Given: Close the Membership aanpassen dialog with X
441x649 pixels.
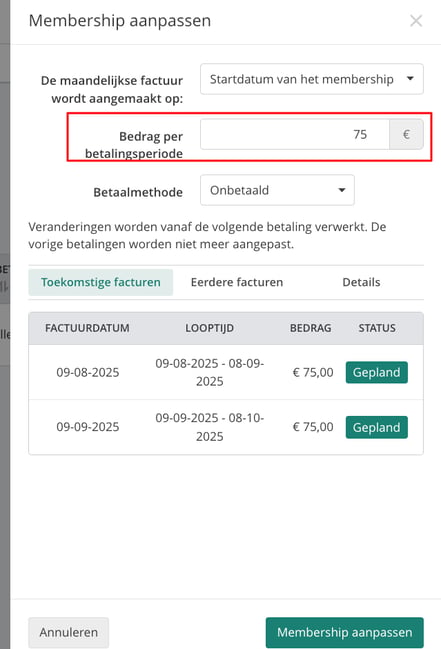Looking at the screenshot, I should 416,21.
